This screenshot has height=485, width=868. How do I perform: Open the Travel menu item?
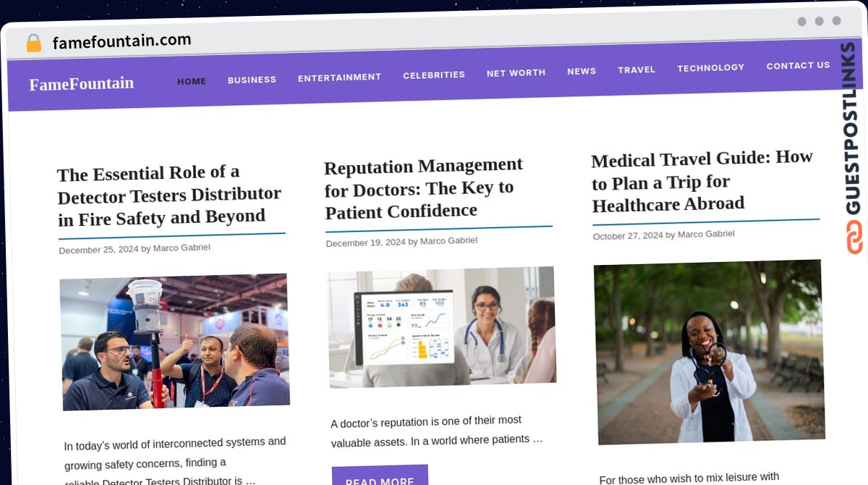pos(637,69)
